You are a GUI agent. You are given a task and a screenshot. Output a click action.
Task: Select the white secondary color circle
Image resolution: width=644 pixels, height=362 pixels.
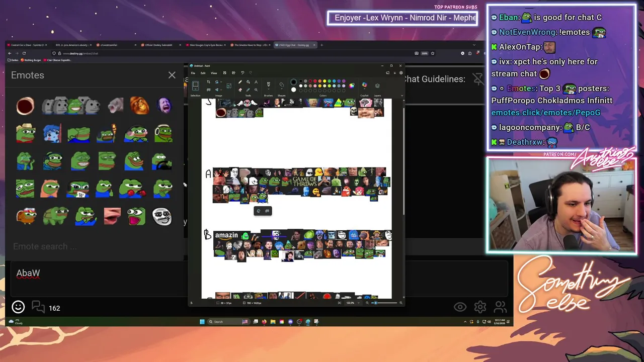(293, 89)
